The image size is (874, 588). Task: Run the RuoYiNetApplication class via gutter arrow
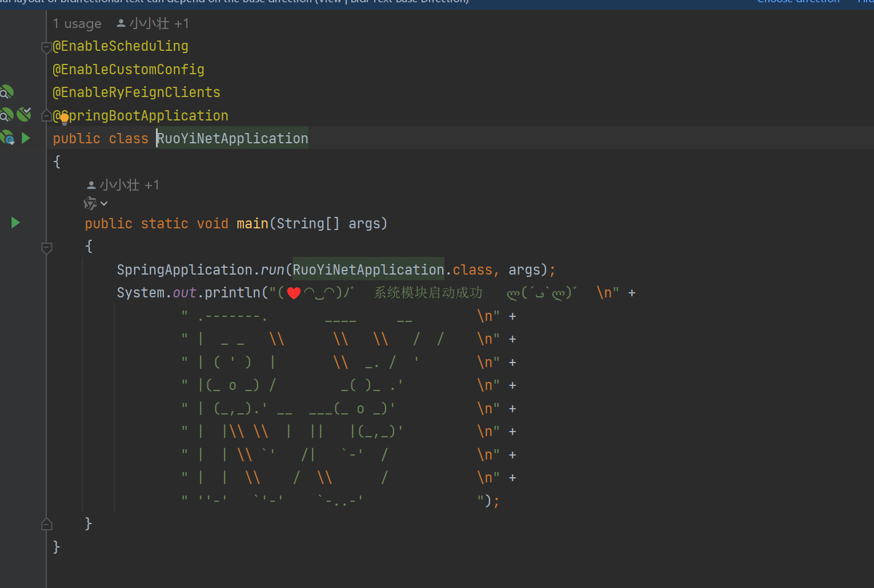(x=26, y=138)
